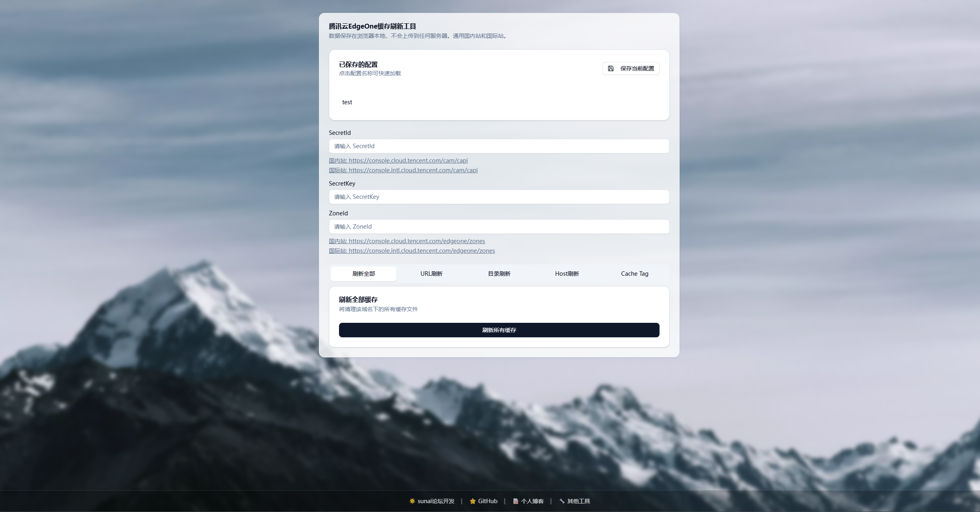Click the 刷新全部缓存 heading

(x=358, y=299)
